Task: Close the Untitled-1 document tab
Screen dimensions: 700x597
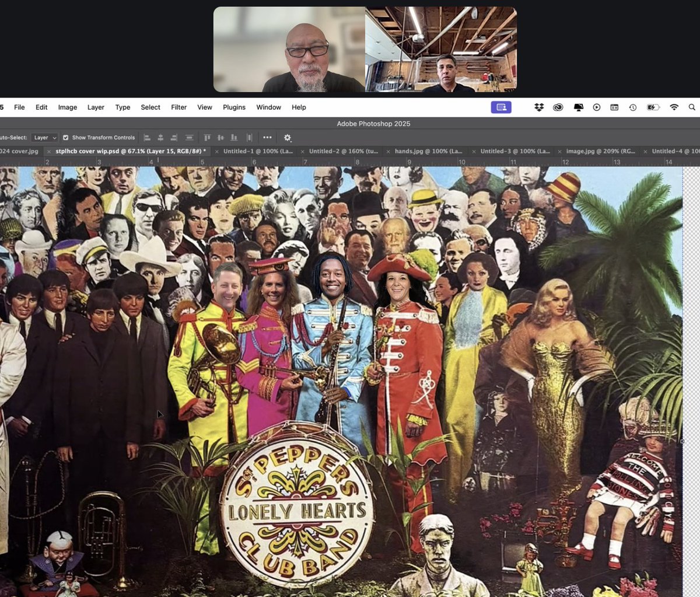Action: pyautogui.click(x=216, y=152)
